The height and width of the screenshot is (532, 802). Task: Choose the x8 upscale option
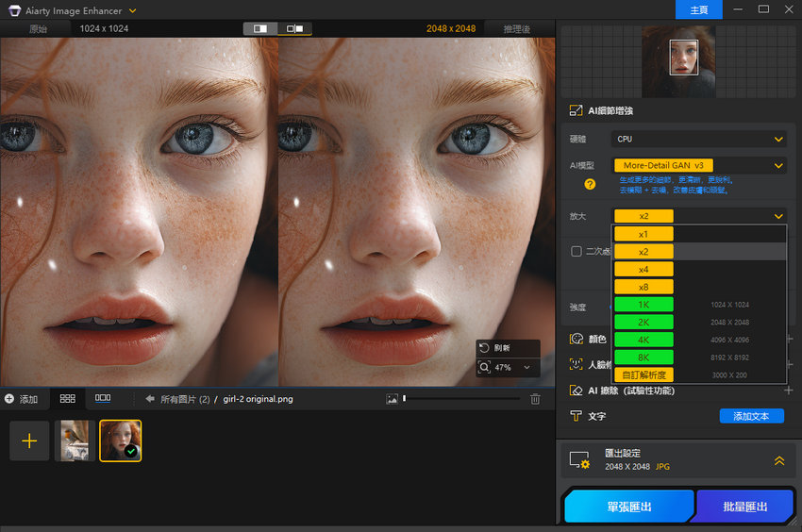point(698,287)
